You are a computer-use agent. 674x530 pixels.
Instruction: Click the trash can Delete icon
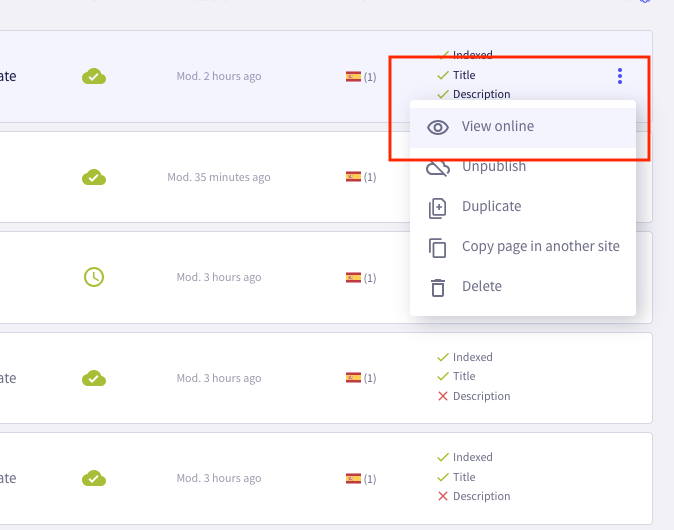[x=437, y=287]
